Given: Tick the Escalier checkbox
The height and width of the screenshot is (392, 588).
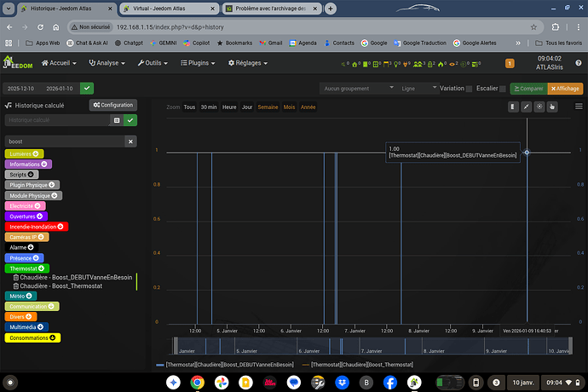Looking at the screenshot, I should pos(503,88).
